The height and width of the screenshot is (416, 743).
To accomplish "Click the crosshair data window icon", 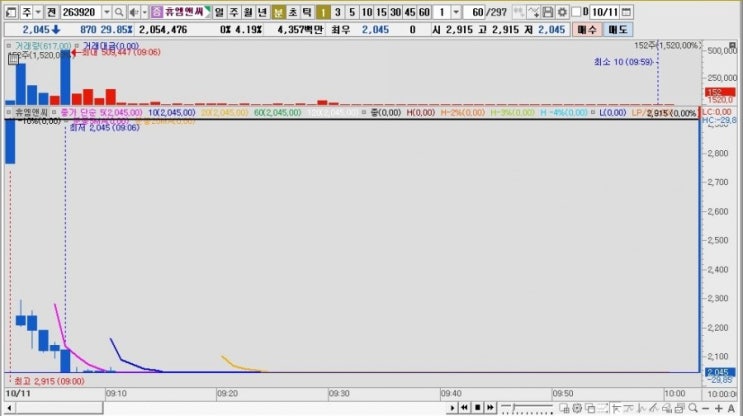I will pos(564,408).
